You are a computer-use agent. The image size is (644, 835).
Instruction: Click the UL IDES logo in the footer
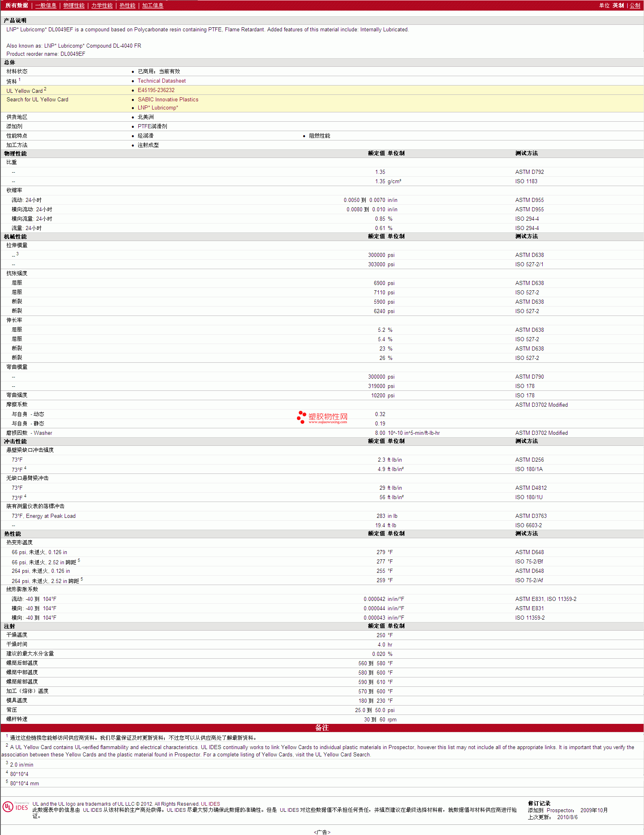point(15,807)
